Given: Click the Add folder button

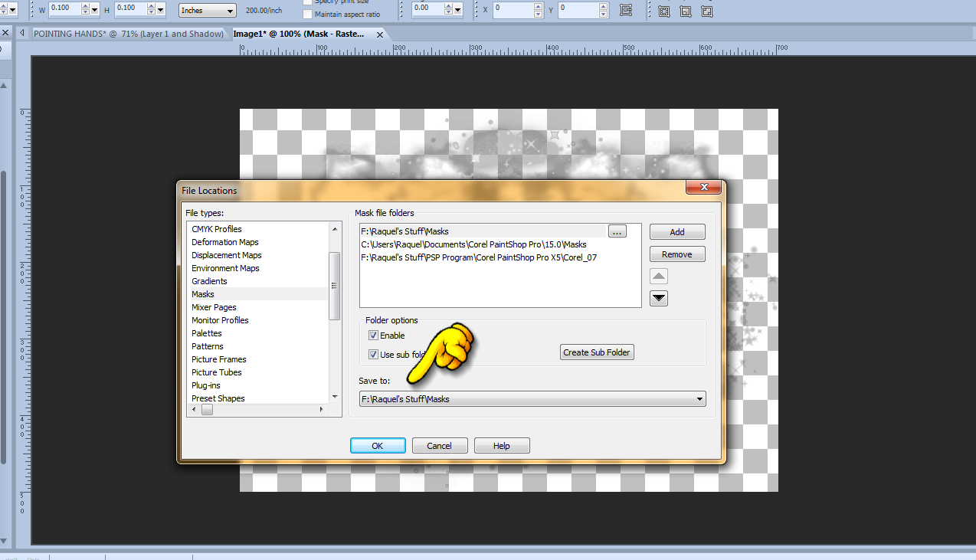Looking at the screenshot, I should click(x=677, y=232).
